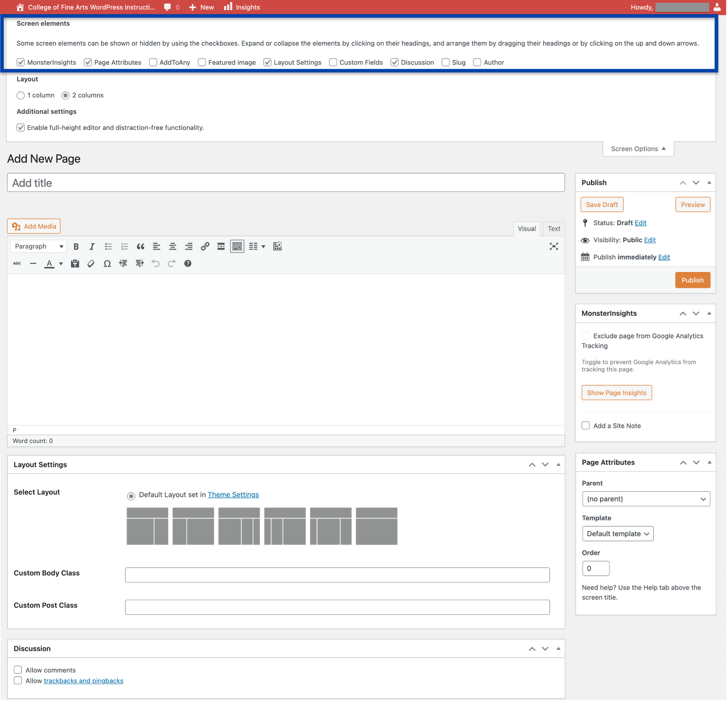The image size is (728, 702).
Task: Insert a blockquote
Action: click(140, 246)
